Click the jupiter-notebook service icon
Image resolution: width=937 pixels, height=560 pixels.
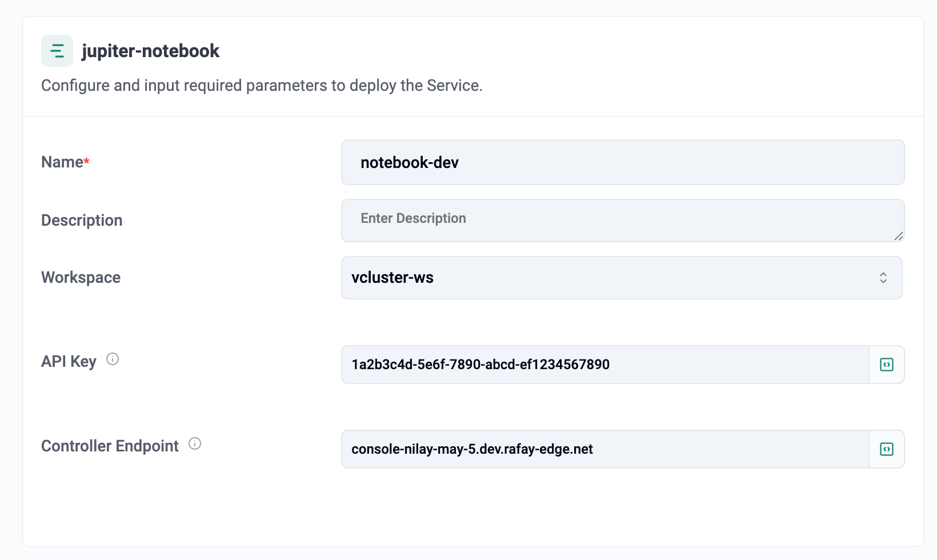point(57,51)
